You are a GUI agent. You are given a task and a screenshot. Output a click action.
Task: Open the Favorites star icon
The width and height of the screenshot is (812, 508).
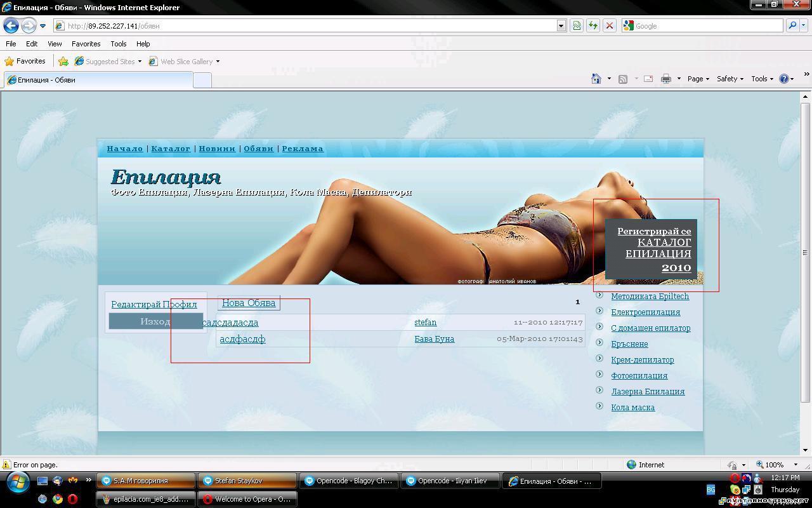[11, 61]
